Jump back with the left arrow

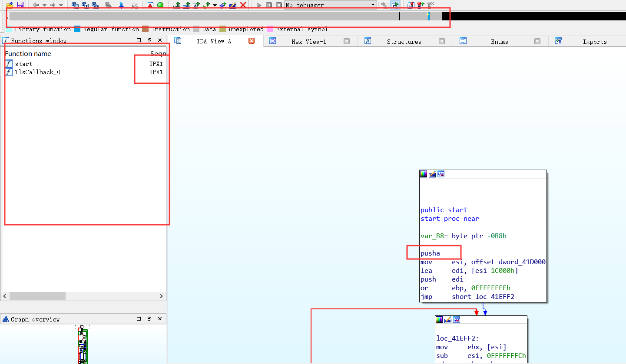click(x=36, y=5)
